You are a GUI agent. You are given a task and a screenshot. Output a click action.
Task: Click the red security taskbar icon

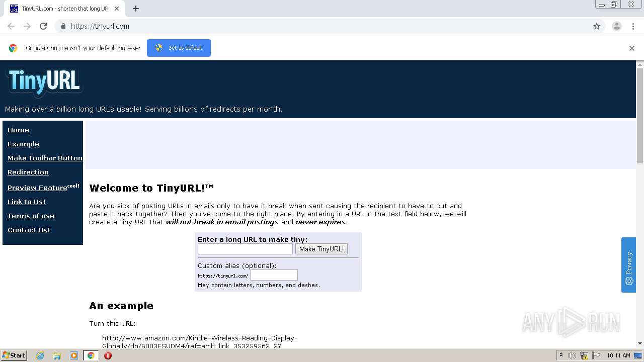pos(108,355)
